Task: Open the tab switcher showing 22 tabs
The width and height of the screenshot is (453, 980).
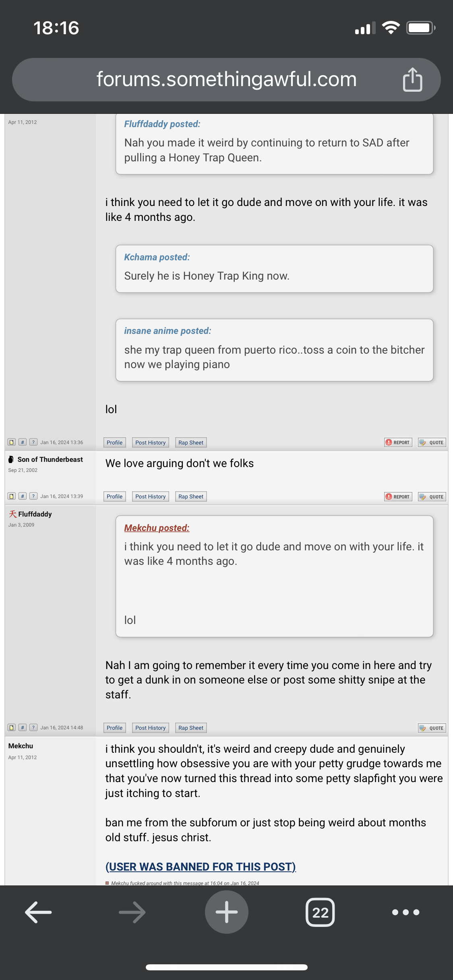Action: 320,912
